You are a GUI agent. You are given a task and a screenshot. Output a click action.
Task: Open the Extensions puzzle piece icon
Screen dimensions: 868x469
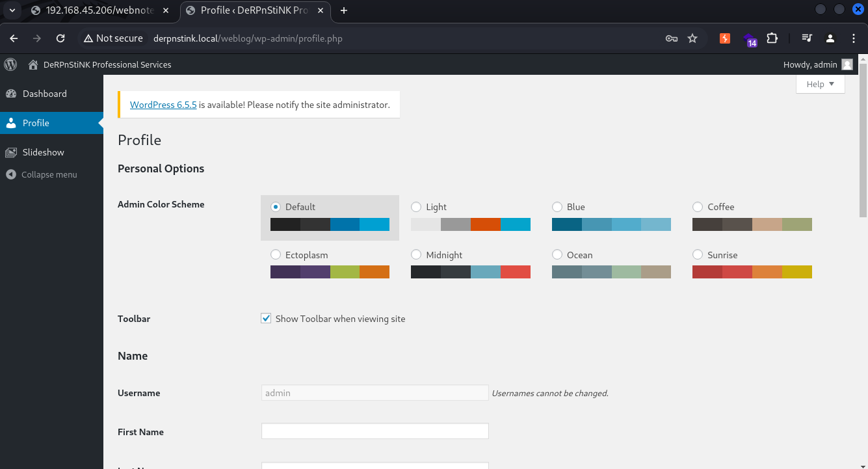point(772,38)
